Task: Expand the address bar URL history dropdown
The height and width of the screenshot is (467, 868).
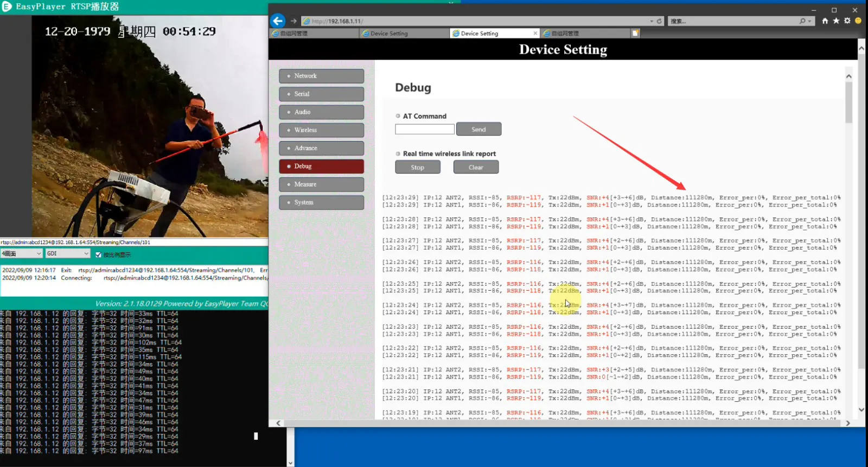Action: pyautogui.click(x=652, y=21)
